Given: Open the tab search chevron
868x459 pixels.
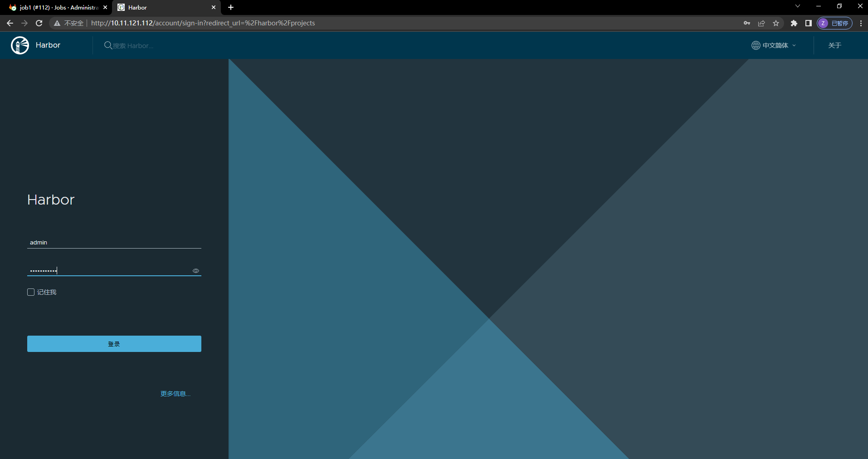Looking at the screenshot, I should point(798,6).
